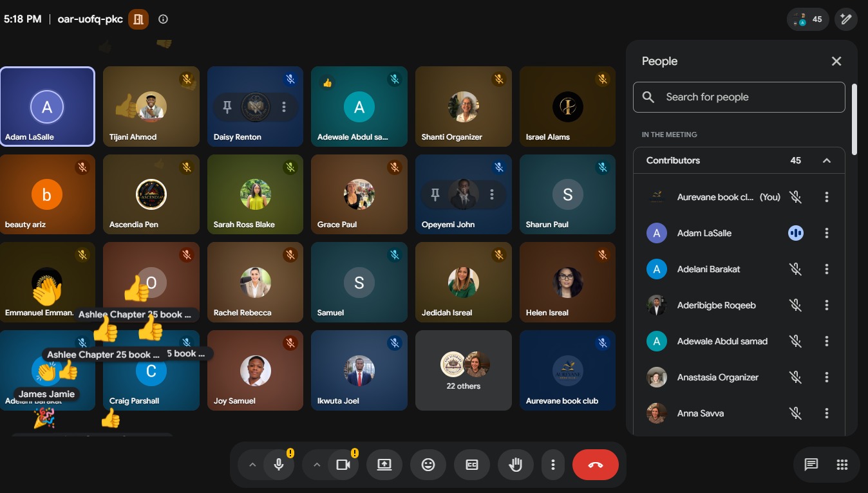Toggle the camera in the bottom bar
The image size is (868, 493).
(x=343, y=465)
